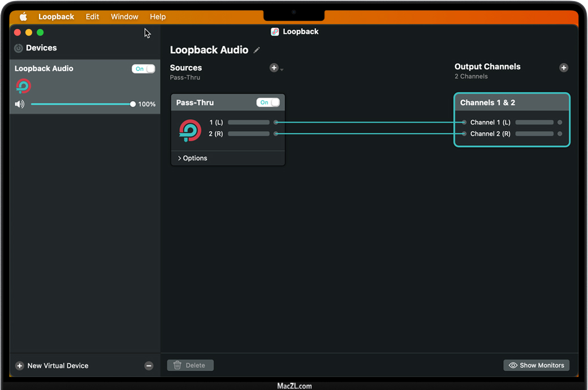Expand the Pass-Thru Options section
The height and width of the screenshot is (390, 588).
[x=193, y=158]
